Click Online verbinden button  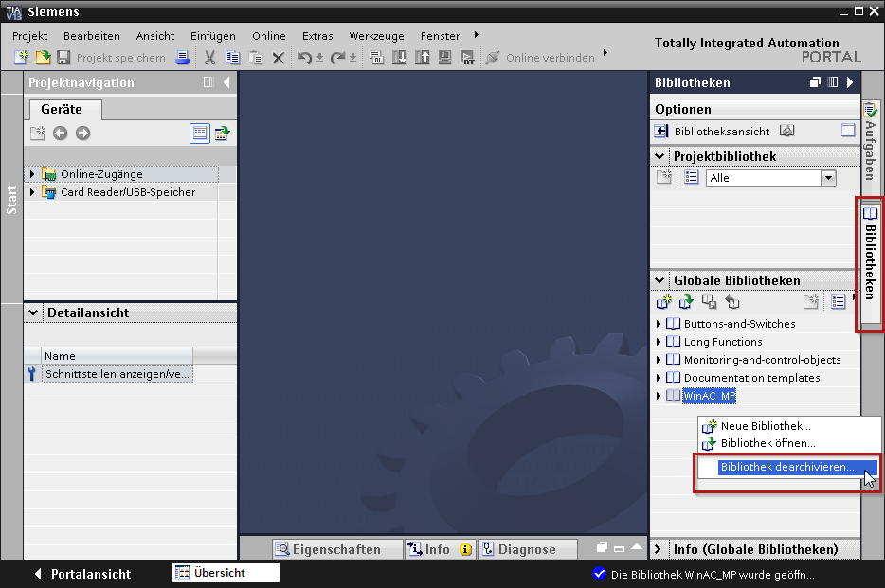540,58
